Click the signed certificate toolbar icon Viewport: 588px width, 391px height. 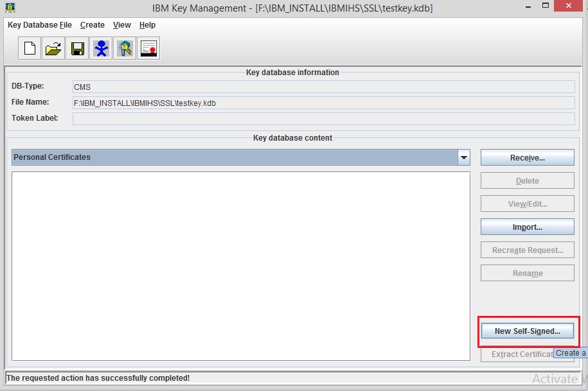point(148,48)
